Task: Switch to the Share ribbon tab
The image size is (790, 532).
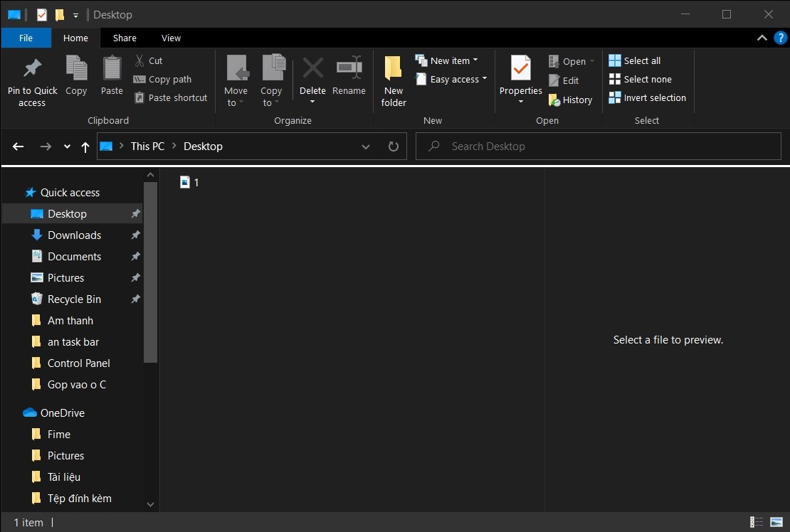Action: [x=125, y=38]
